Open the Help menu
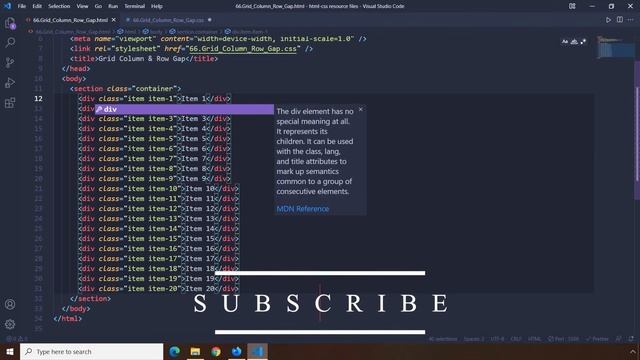 (x=157, y=6)
